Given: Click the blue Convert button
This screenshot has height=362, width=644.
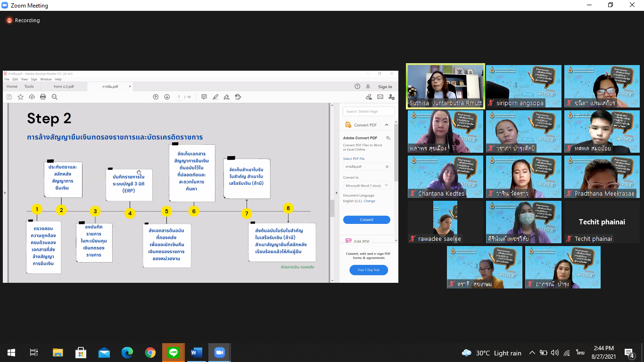Looking at the screenshot, I should (x=366, y=220).
